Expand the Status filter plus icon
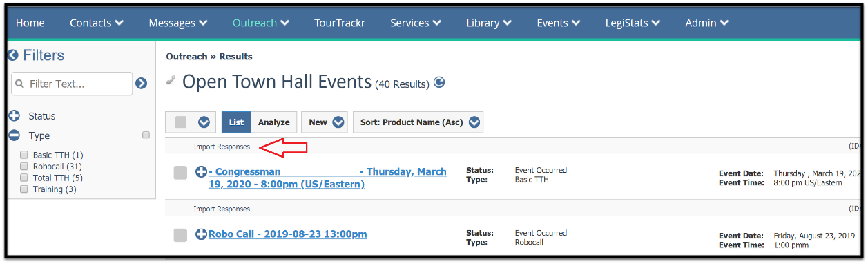This screenshot has height=264, width=868. coord(14,116)
